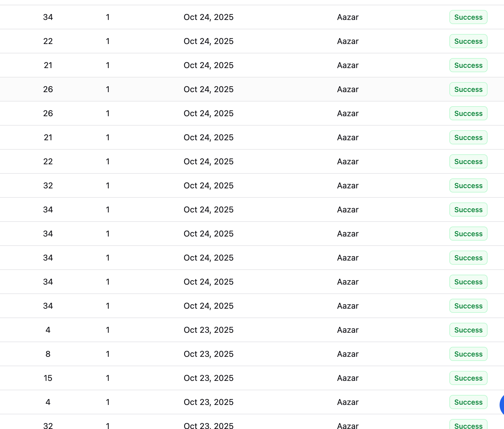Click Success badge in the row valued 8
The height and width of the screenshot is (429, 504).
pyautogui.click(x=468, y=354)
